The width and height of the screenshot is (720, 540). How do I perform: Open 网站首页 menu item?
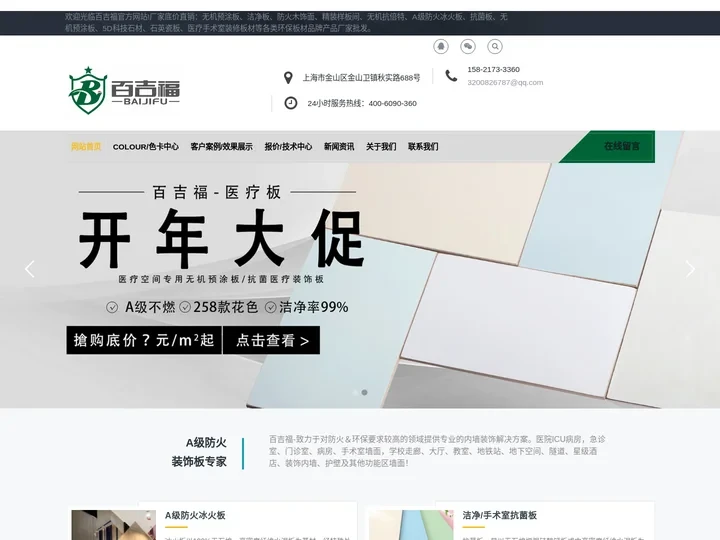click(x=86, y=146)
